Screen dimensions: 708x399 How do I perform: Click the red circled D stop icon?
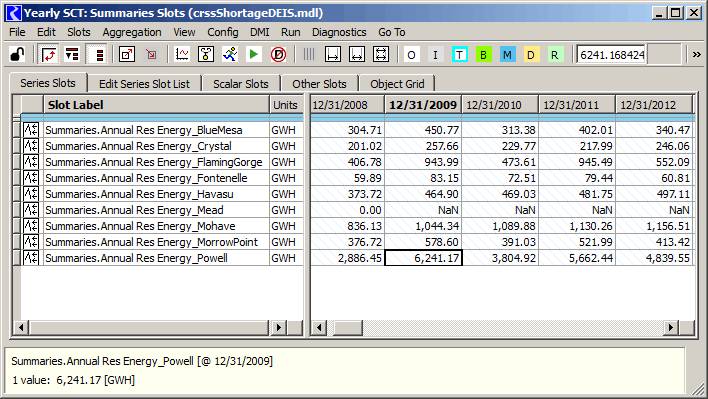[278, 55]
